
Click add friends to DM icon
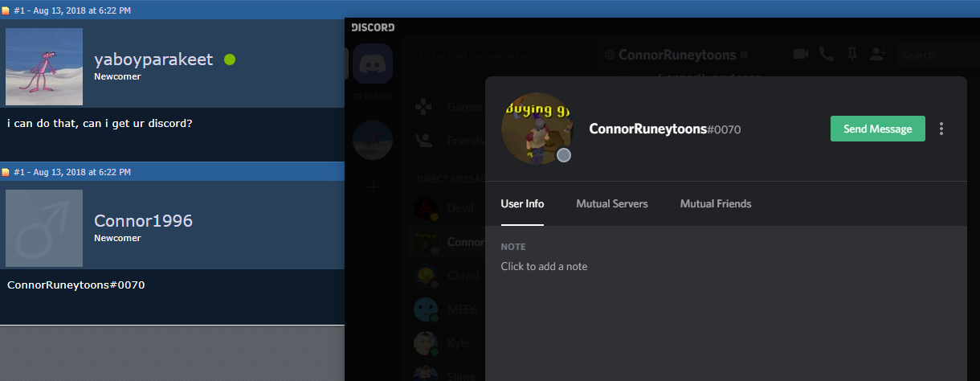tap(878, 54)
